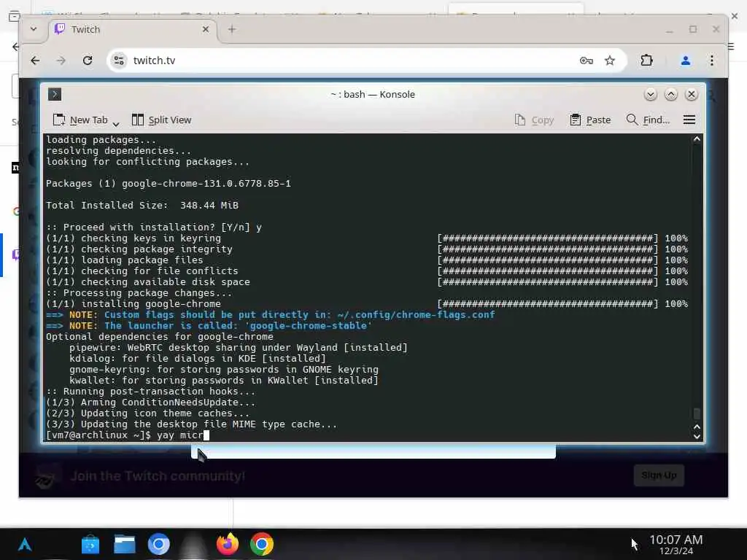Maximize the Konsole window

tap(671, 94)
